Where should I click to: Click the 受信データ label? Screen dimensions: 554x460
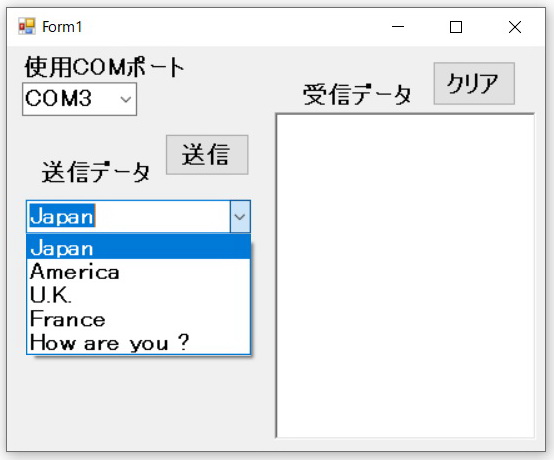pyautogui.click(x=357, y=95)
